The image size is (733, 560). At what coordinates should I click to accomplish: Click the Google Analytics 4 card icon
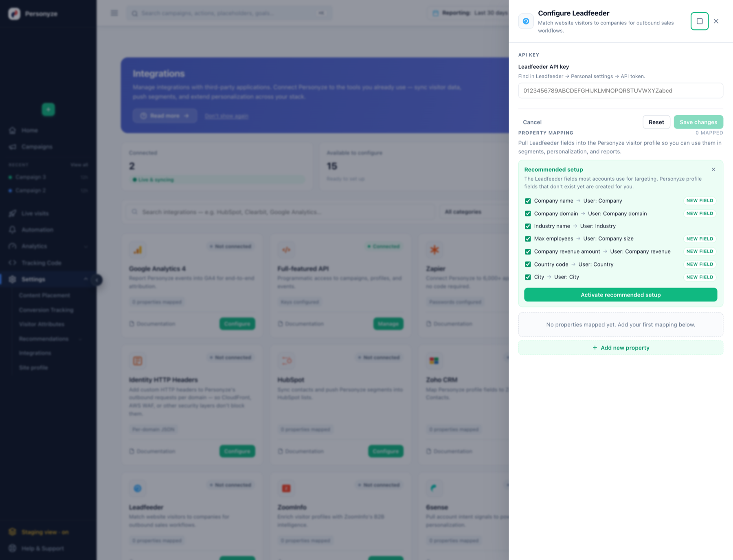138,250
